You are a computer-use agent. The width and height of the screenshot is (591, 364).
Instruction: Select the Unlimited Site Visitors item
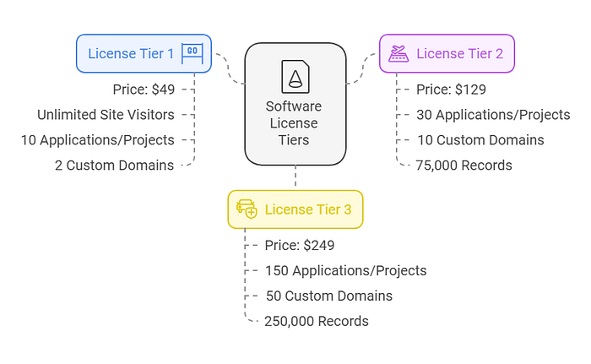pyautogui.click(x=106, y=115)
